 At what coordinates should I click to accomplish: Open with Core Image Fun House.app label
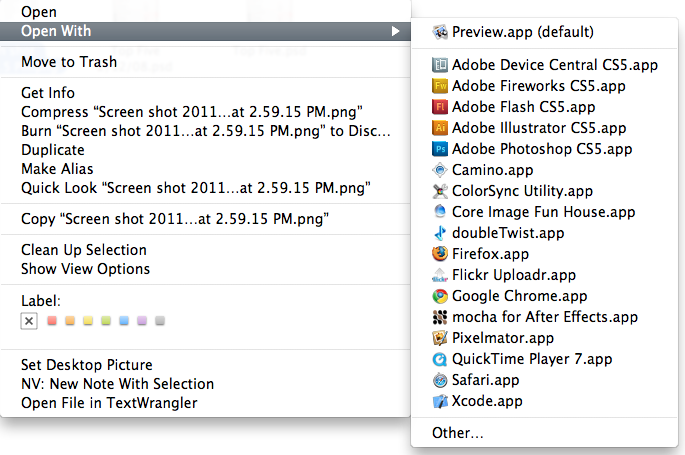(543, 212)
